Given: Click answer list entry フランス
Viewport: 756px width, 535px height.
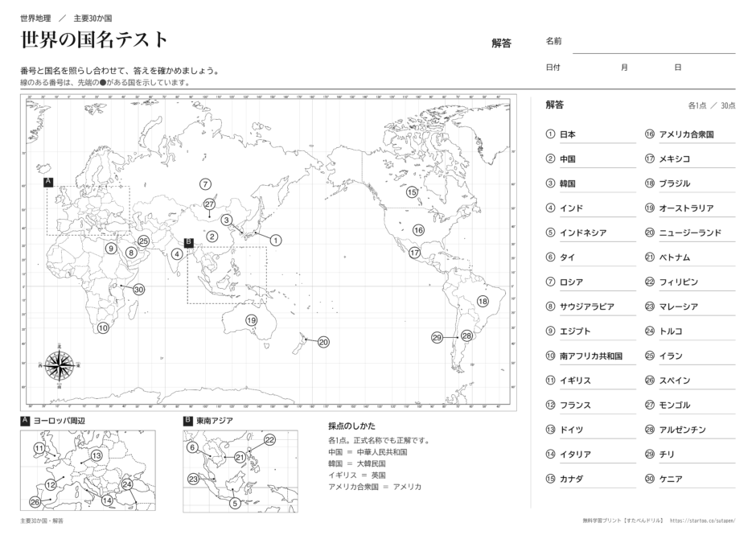Looking at the screenshot, I should [575, 405].
